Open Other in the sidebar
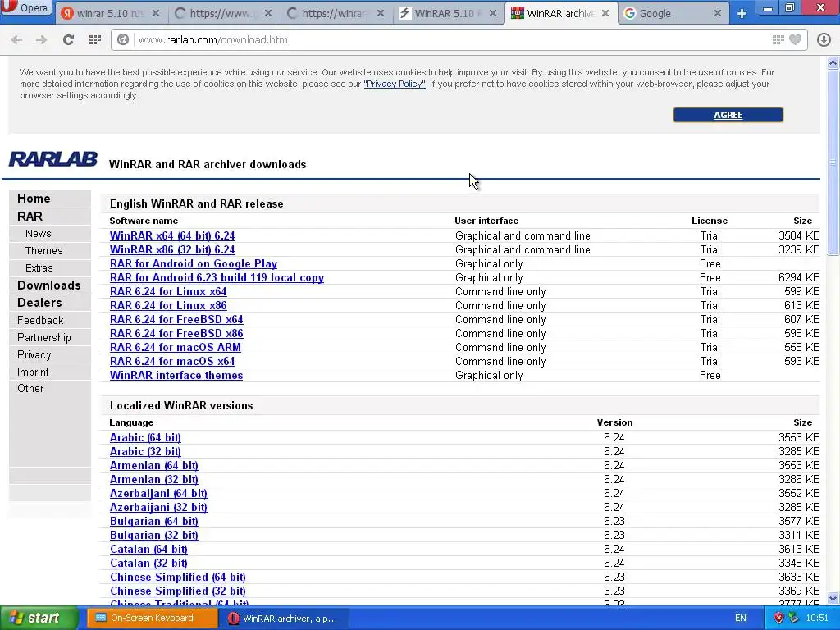Image resolution: width=840 pixels, height=630 pixels. 30,388
